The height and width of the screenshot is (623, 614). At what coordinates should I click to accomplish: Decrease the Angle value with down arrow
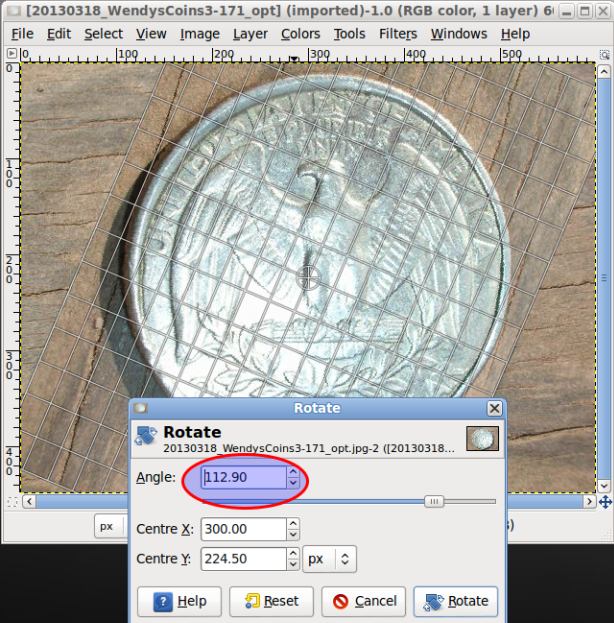(293, 483)
